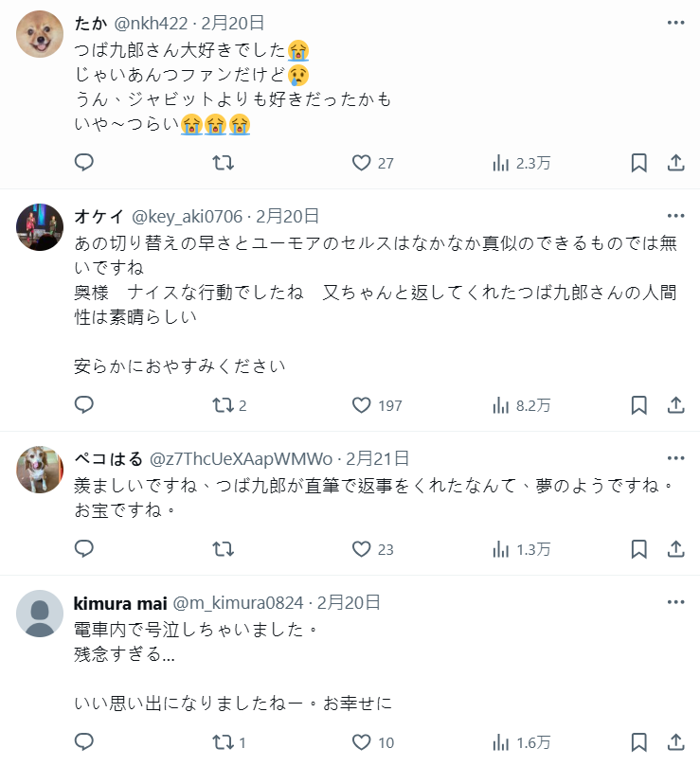Viewport: 700px width, 766px height.
Task: Retweet kimura mai's post
Action: 224,742
